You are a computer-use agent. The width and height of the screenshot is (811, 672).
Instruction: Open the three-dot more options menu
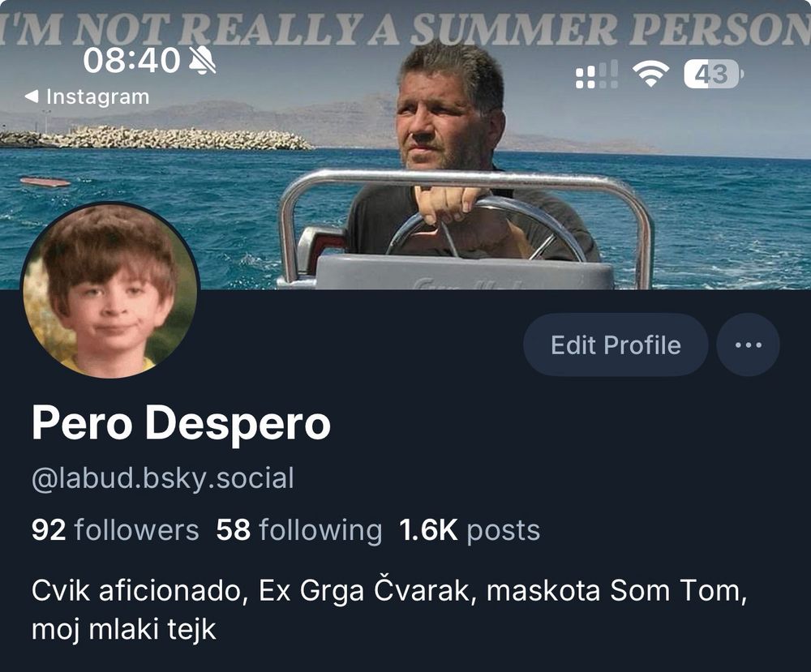[x=748, y=345]
